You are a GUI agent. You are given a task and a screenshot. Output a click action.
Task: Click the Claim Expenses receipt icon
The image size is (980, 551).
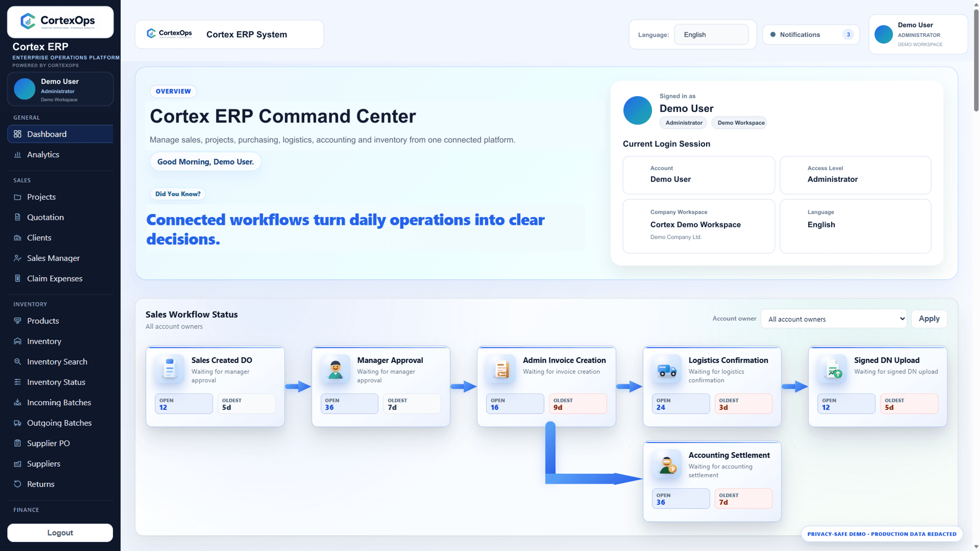(18, 279)
